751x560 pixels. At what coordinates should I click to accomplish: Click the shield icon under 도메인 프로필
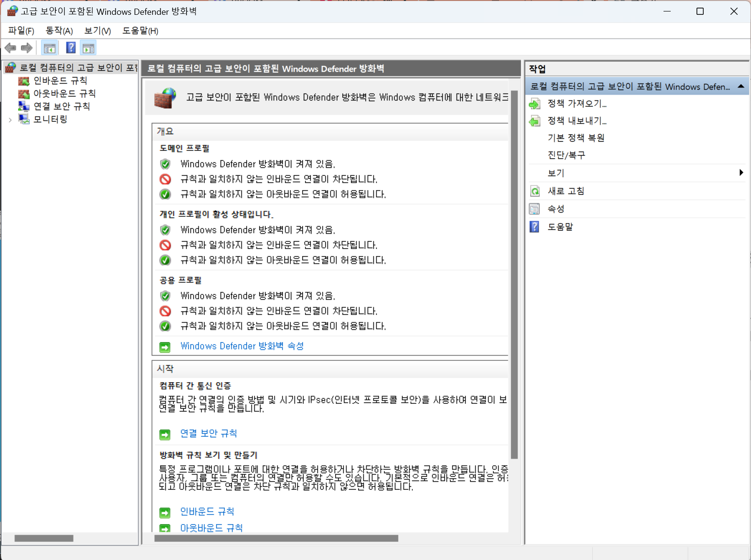pyautogui.click(x=165, y=164)
